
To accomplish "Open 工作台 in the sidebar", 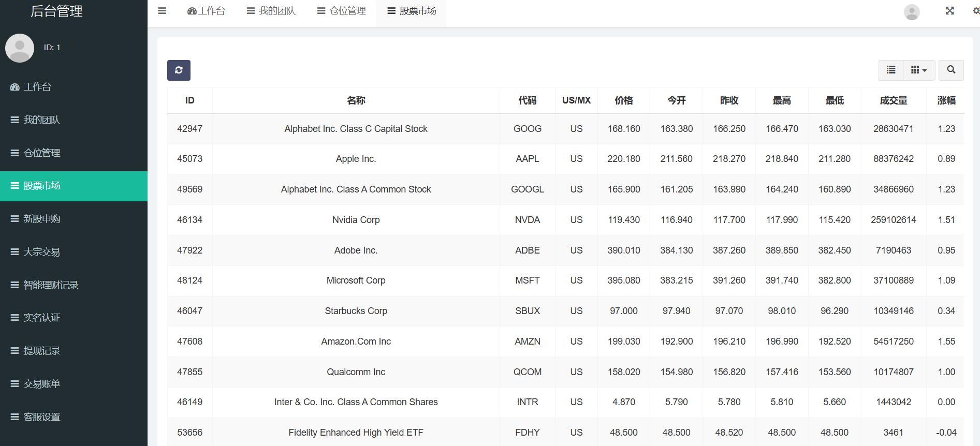I will click(x=37, y=87).
